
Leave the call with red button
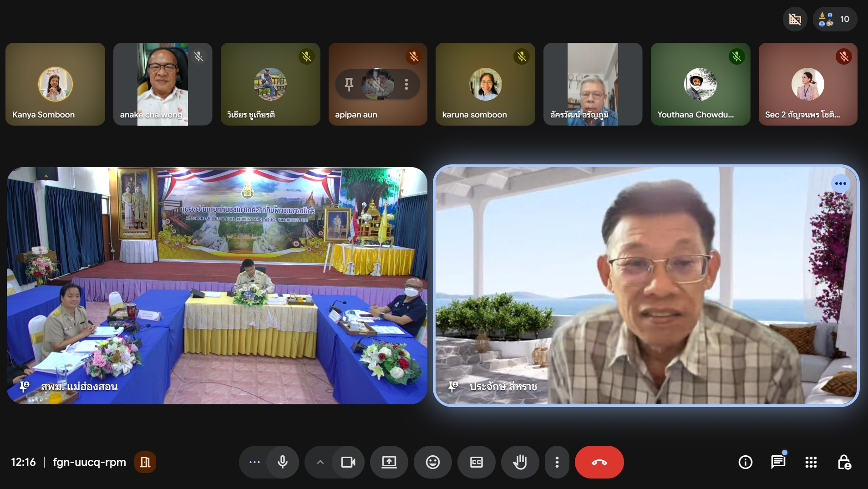point(599,462)
